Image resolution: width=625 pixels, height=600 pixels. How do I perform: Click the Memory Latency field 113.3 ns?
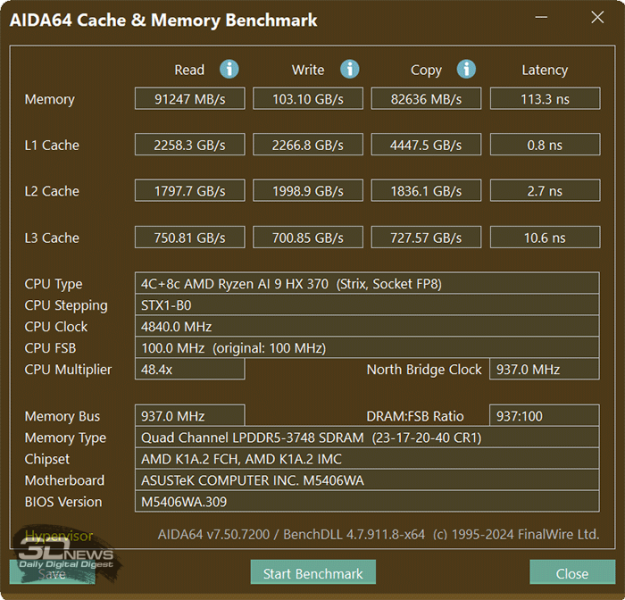coord(544,99)
